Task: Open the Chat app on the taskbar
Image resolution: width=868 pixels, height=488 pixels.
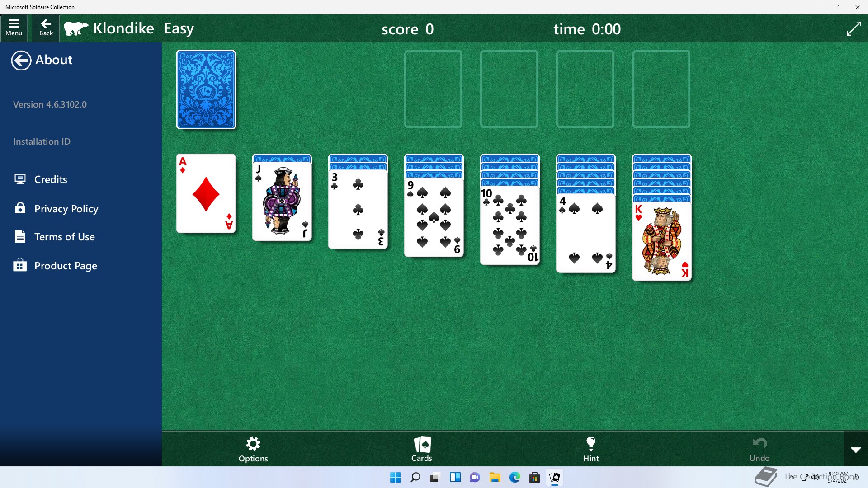Action: pos(475,477)
